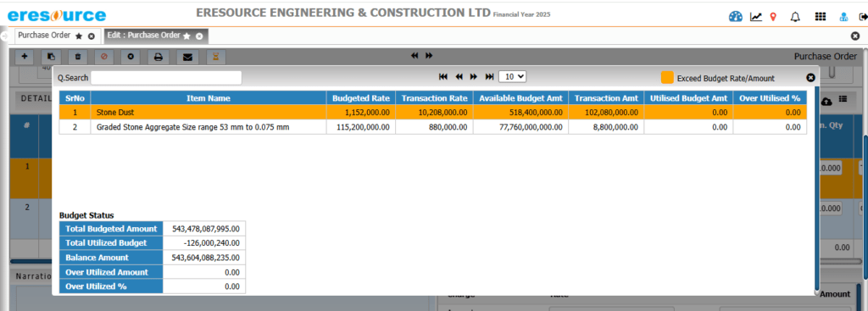
Task: Click the orange Exceed Budget legend swatch
Action: (x=667, y=78)
